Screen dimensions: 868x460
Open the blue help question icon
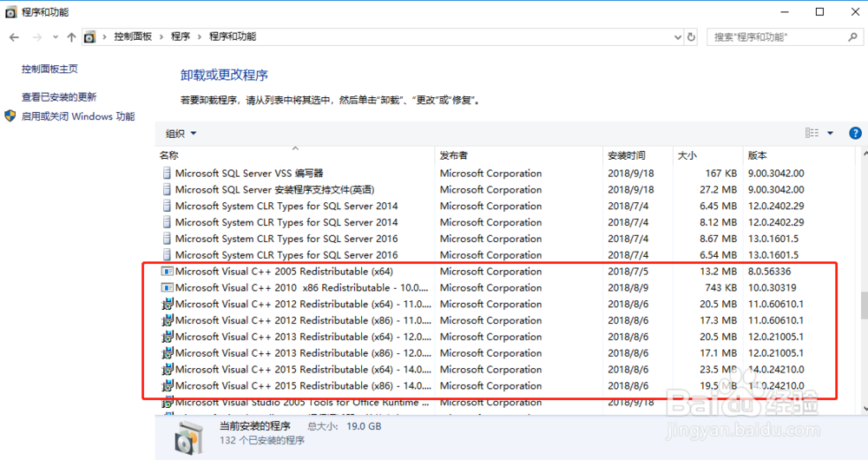[x=855, y=133]
